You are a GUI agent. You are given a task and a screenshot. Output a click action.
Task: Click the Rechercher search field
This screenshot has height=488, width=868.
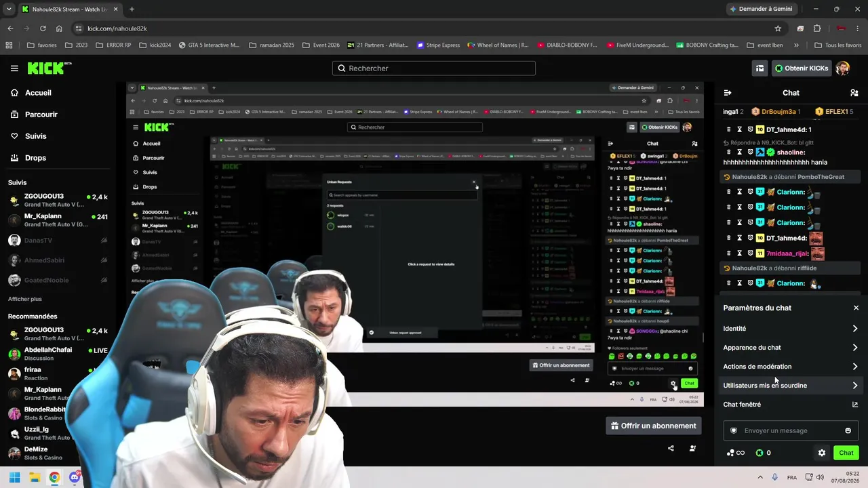(434, 68)
